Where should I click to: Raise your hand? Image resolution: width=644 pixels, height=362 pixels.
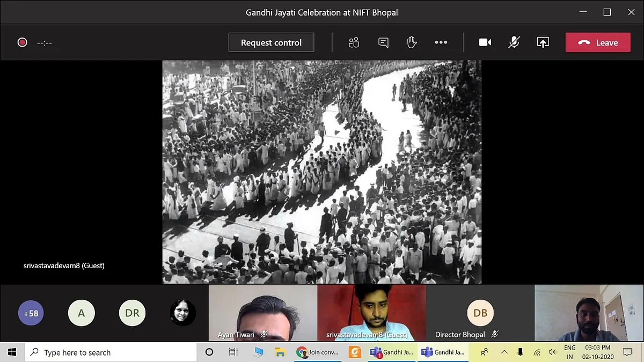(x=412, y=42)
